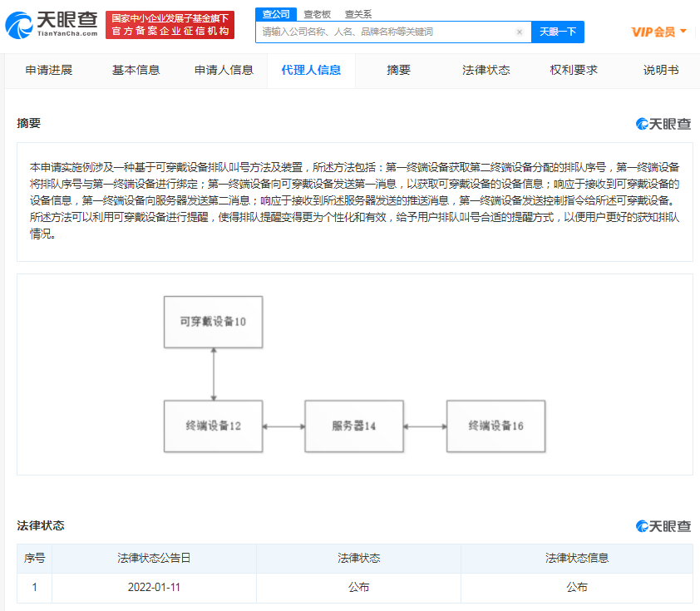Select the 查公司 search tab
This screenshot has height=611, width=700.
tap(275, 14)
